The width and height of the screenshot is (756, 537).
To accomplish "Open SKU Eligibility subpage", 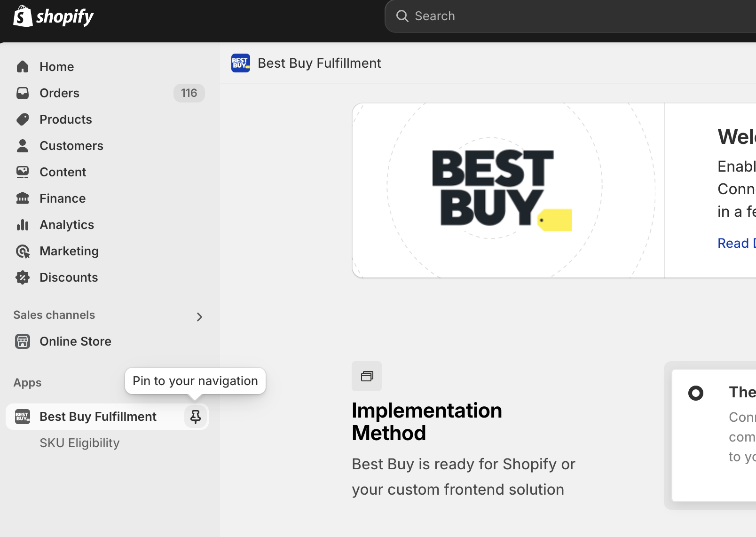I will pyautogui.click(x=79, y=443).
